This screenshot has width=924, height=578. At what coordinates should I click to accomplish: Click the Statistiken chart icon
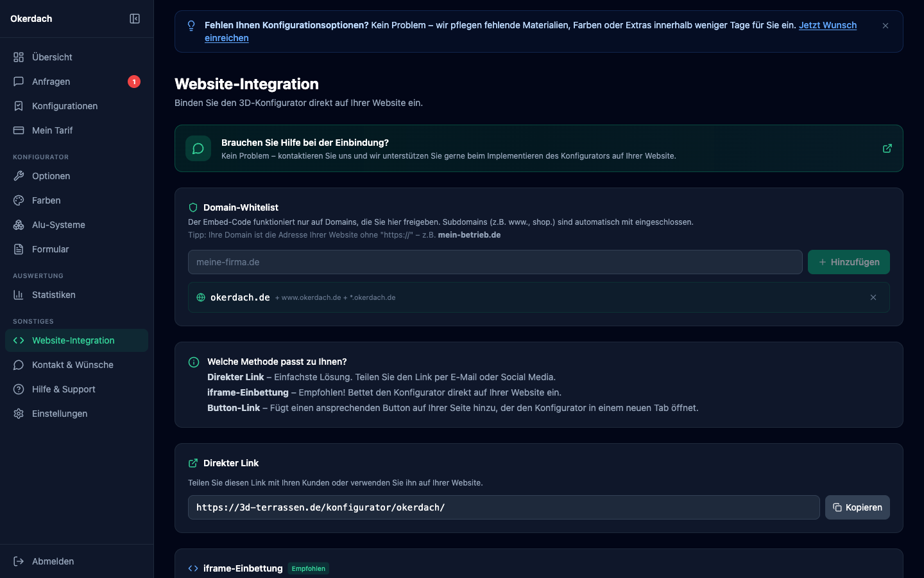pyautogui.click(x=19, y=295)
